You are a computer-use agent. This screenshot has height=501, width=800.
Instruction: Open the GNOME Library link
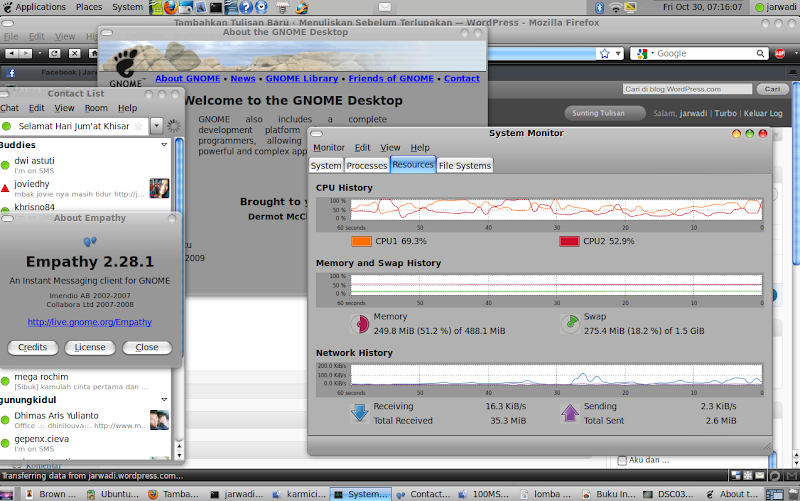pos(302,79)
